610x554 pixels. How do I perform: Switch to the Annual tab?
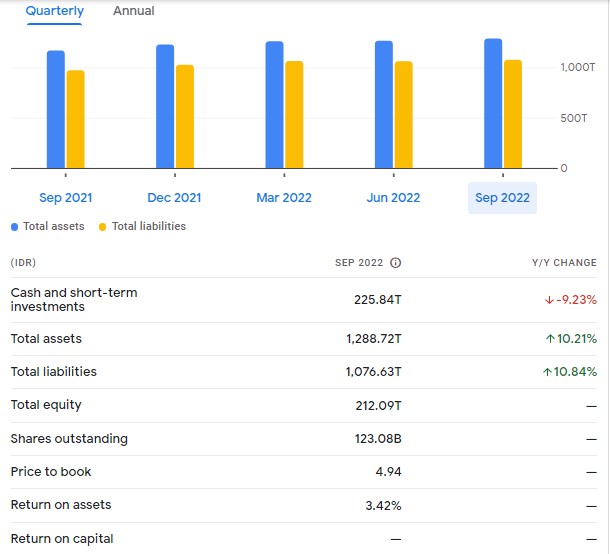133,11
